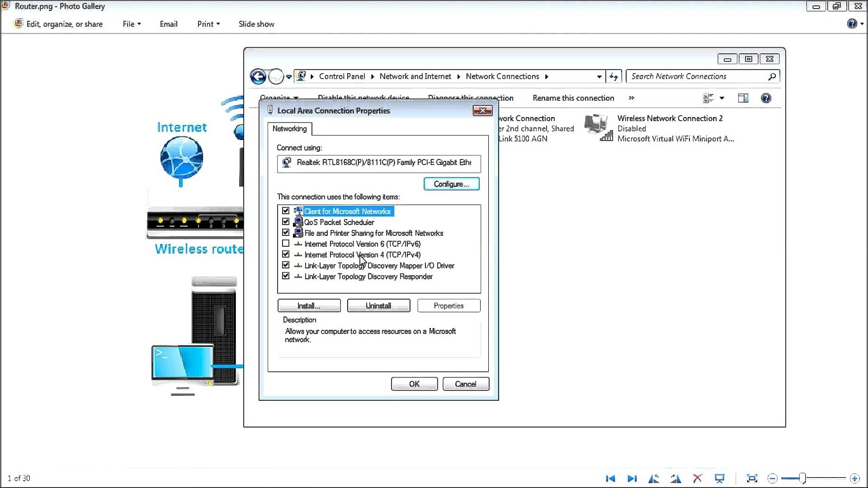Click Cancel in Local Area Connection Properties
This screenshot has width=868, height=488.
pos(466,384)
